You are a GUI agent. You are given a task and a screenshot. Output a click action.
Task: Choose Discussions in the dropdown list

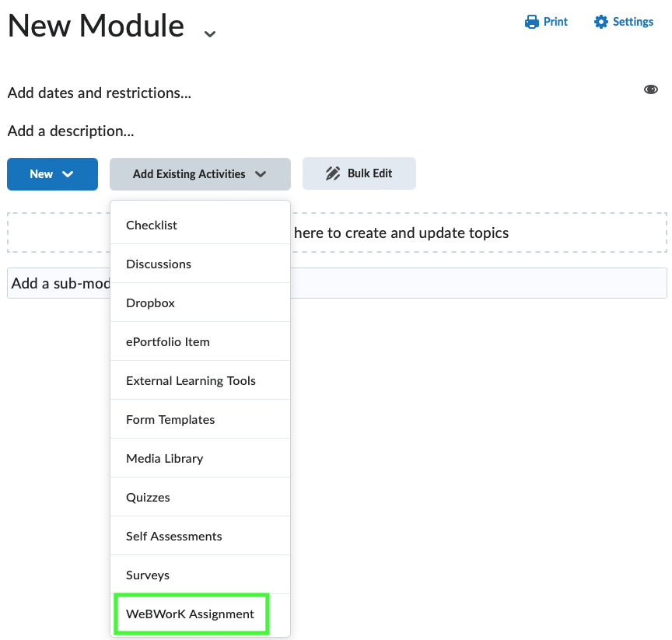point(200,264)
